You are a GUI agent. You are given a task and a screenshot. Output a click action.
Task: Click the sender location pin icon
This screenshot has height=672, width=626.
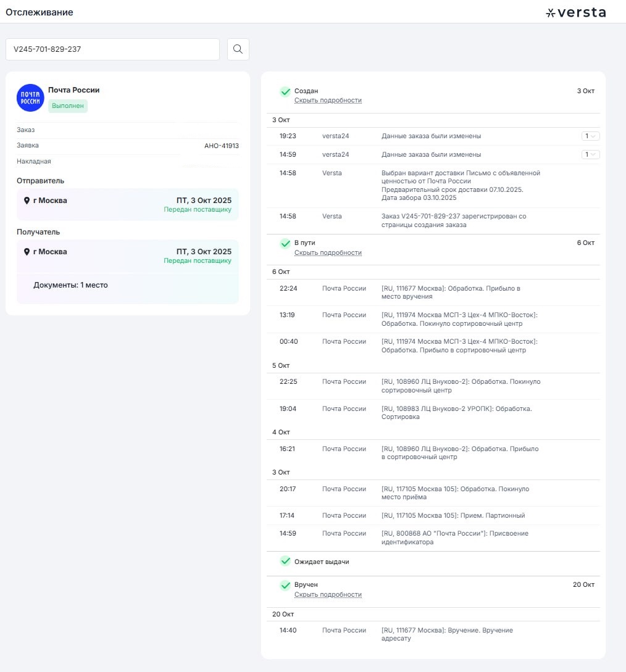27,201
